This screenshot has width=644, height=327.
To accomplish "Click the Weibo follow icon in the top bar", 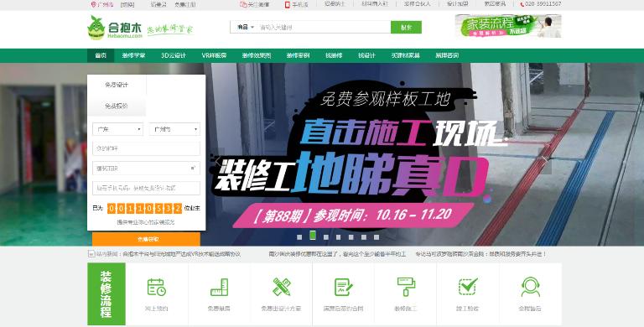I will [243, 4].
